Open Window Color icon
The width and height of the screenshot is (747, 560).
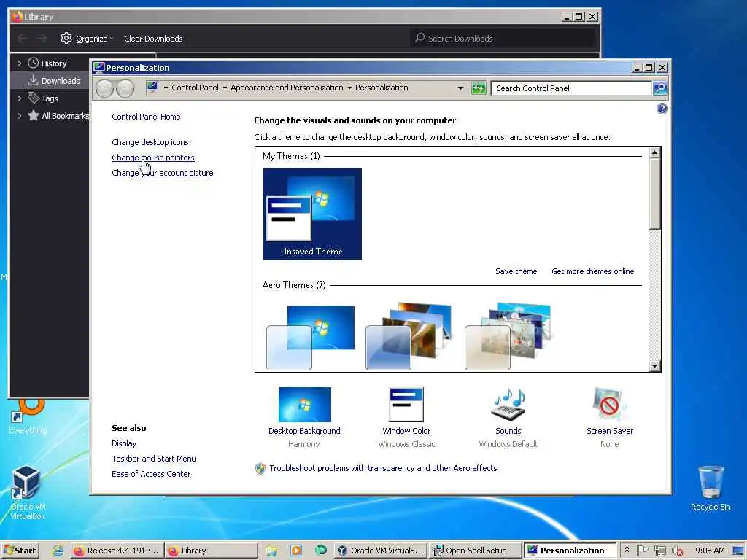(x=406, y=404)
